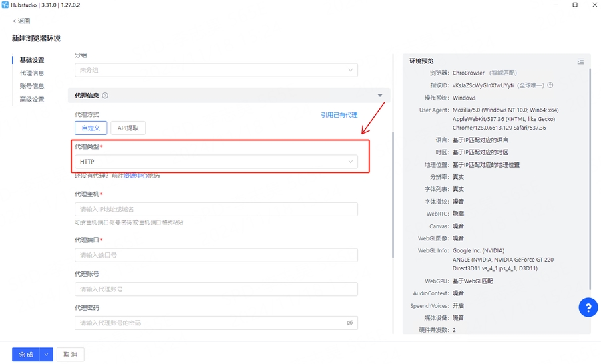Screen dimensions: 601x364
Task: Click the 引用已有代理 link
Action: coord(339,115)
